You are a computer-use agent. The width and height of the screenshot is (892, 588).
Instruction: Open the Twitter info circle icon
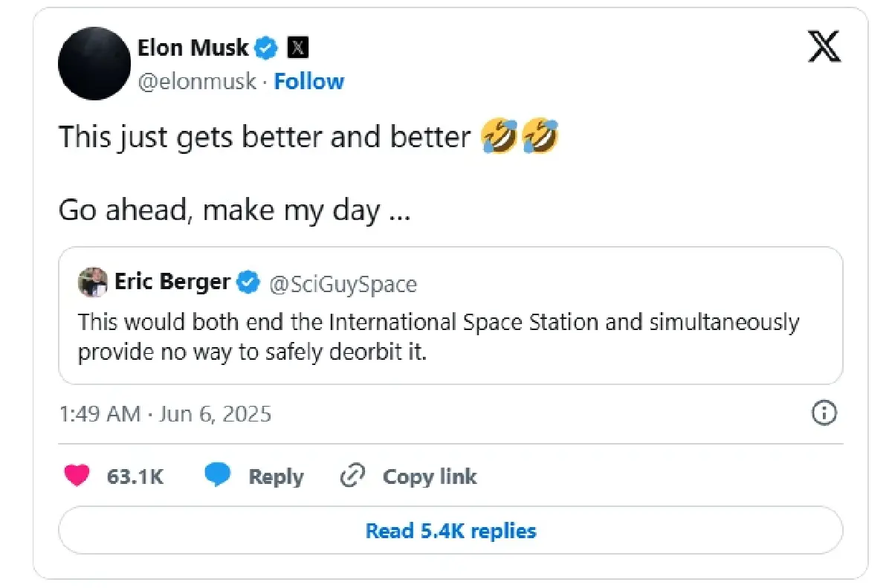click(824, 413)
